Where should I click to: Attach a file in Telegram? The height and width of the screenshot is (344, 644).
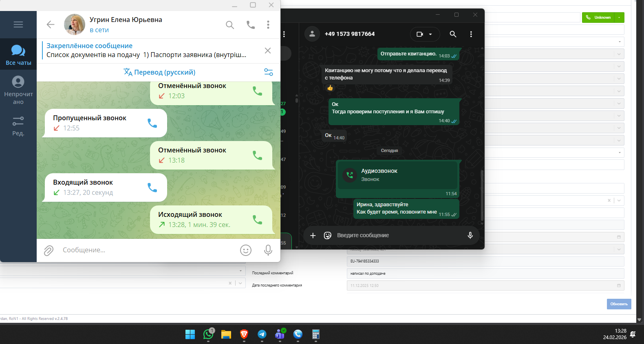tap(49, 250)
